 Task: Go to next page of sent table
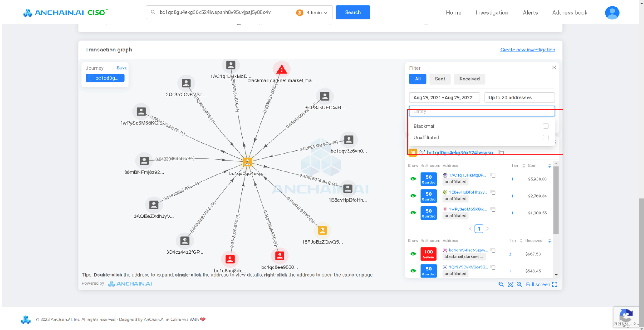pyautogui.click(x=488, y=229)
